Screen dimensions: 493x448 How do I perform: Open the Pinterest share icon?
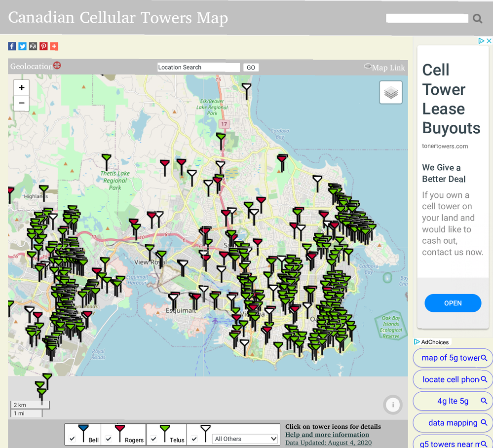[43, 46]
